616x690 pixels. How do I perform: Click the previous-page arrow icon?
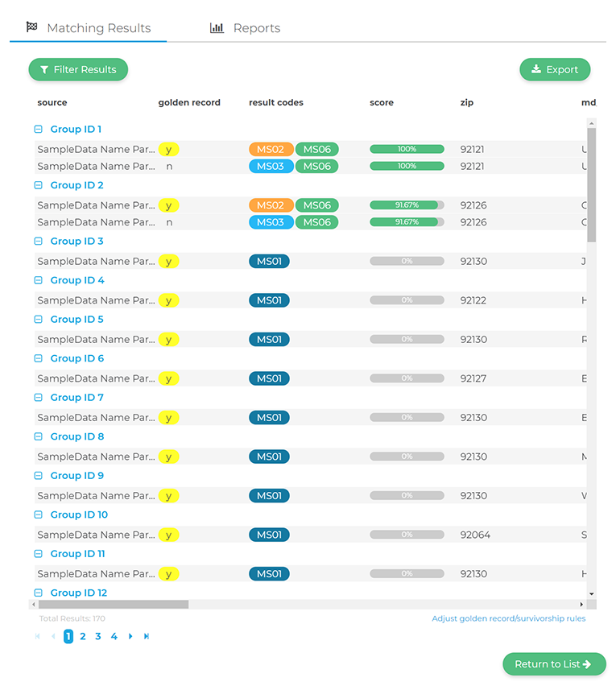(x=53, y=636)
